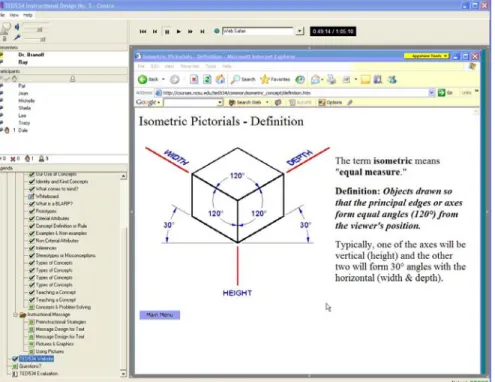Open agenda item TED534 Evaluation
This screenshot has height=382, width=495.
click(x=38, y=373)
